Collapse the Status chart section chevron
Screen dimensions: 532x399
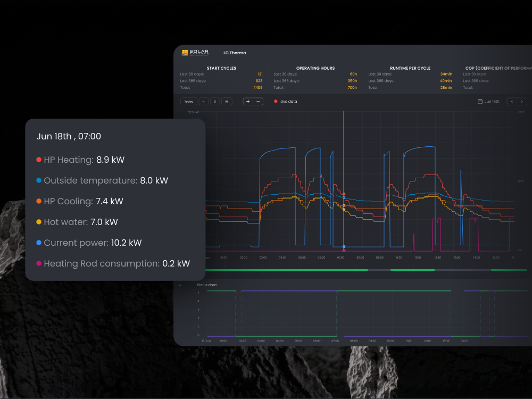[179, 285]
